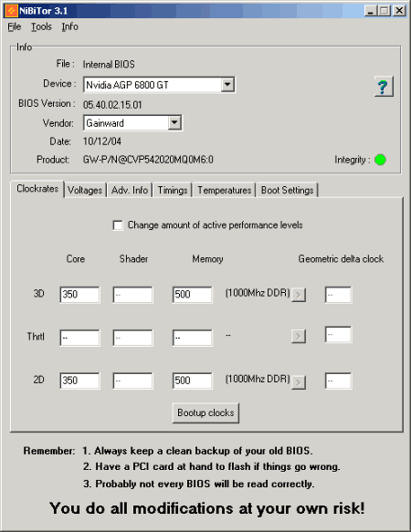Enable Change amount of active performance levels
Image resolution: width=411 pixels, height=532 pixels.
coord(118,225)
